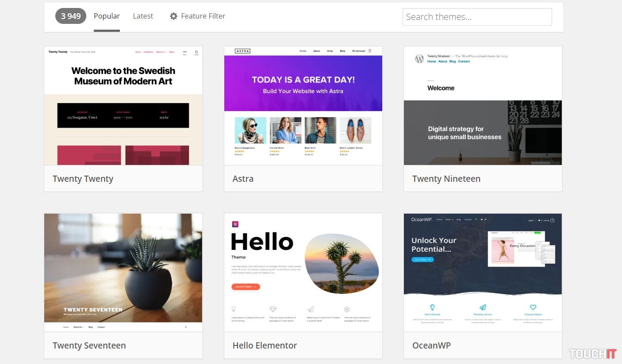Click the Feature Filter gear icon
This screenshot has height=364, width=622.
point(173,16)
